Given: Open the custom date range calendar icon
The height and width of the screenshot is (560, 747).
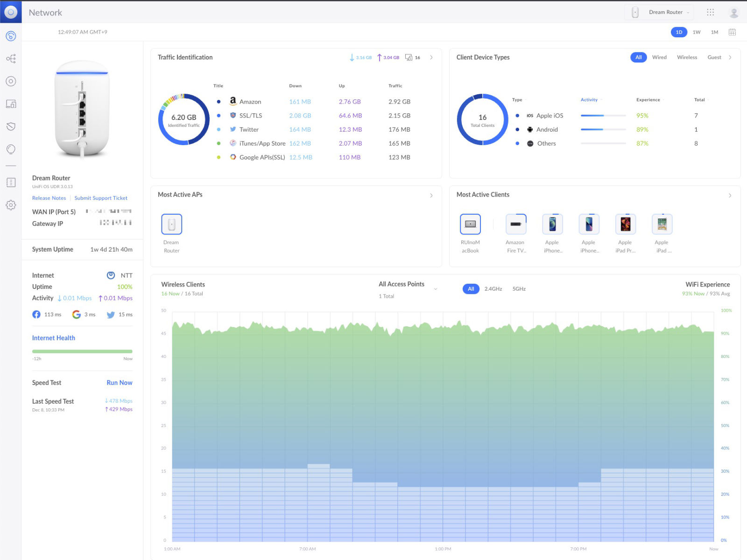Looking at the screenshot, I should (732, 32).
